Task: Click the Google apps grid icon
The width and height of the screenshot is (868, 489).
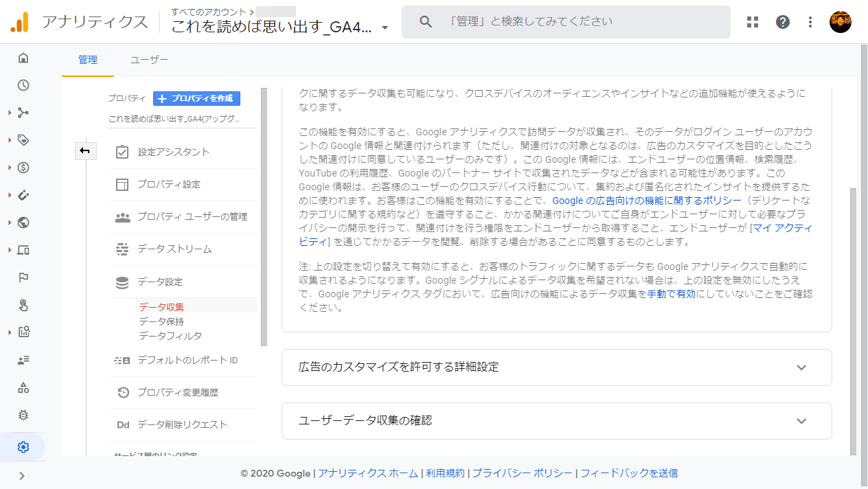Action: [x=753, y=22]
